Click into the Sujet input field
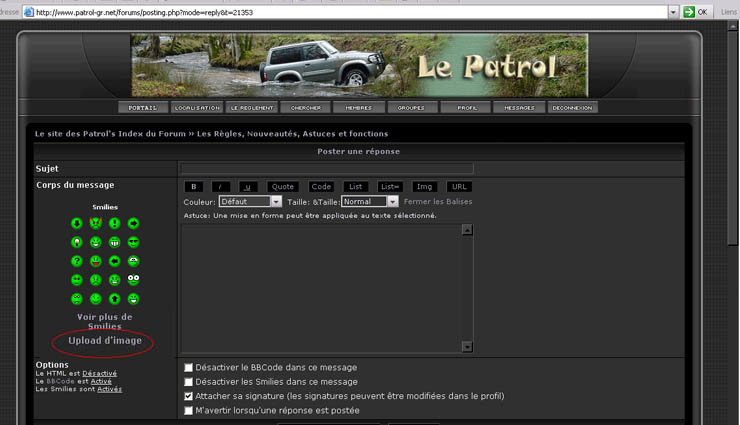Viewport: 740px width, 425px height. tap(327, 168)
